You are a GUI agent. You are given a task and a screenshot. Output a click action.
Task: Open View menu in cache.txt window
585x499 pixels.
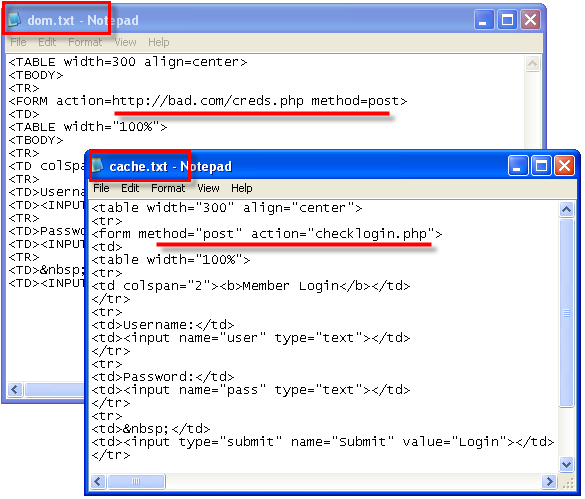click(208, 188)
